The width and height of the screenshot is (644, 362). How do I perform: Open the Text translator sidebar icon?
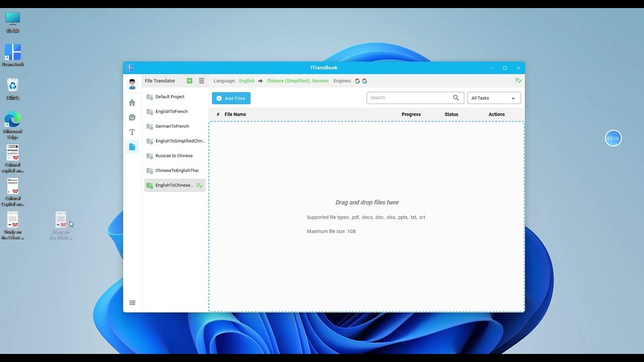coord(132,132)
